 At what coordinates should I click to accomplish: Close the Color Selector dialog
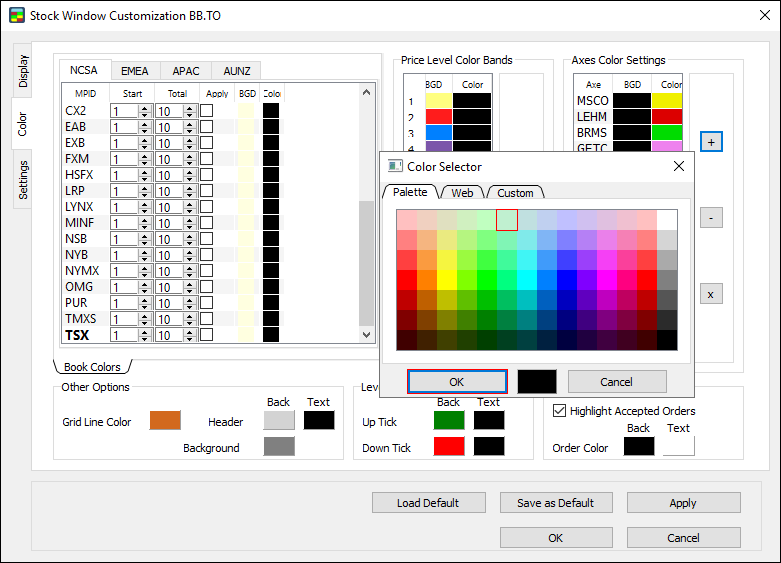point(679,166)
